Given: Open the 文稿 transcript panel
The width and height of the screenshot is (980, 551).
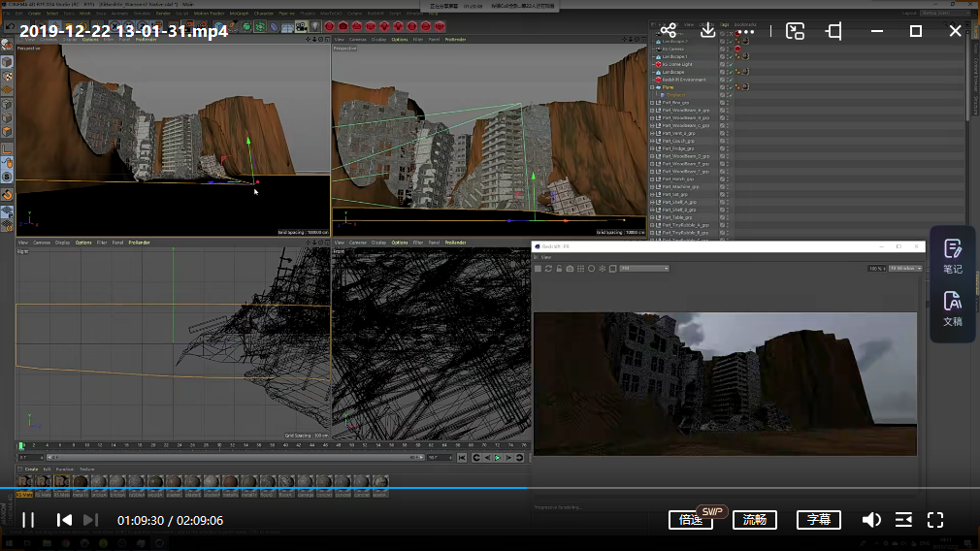Looking at the screenshot, I should [x=953, y=308].
